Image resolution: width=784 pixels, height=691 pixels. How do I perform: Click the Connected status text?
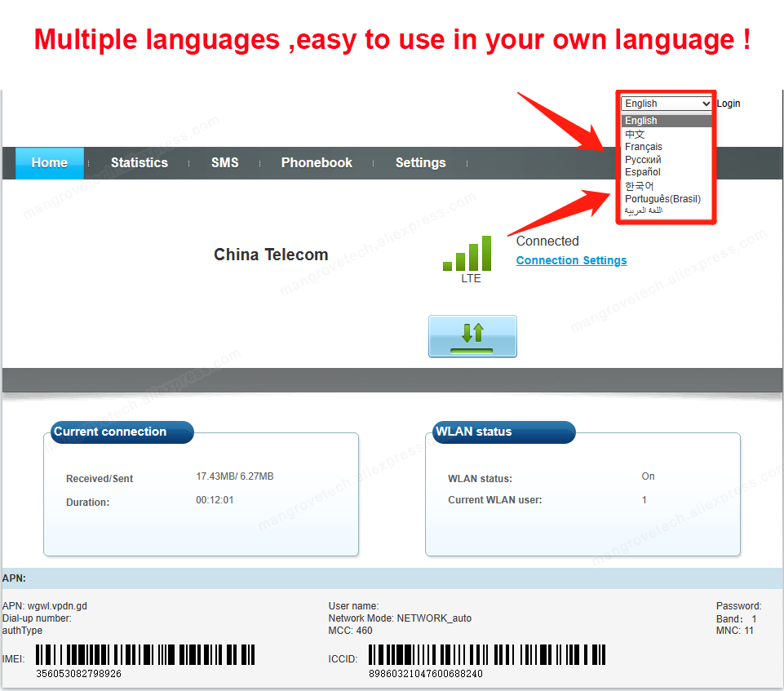(547, 241)
